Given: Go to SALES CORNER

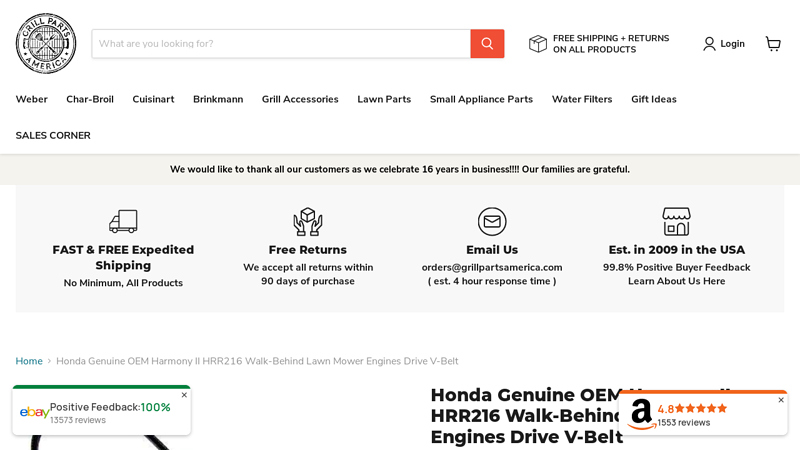Looking at the screenshot, I should point(53,136).
